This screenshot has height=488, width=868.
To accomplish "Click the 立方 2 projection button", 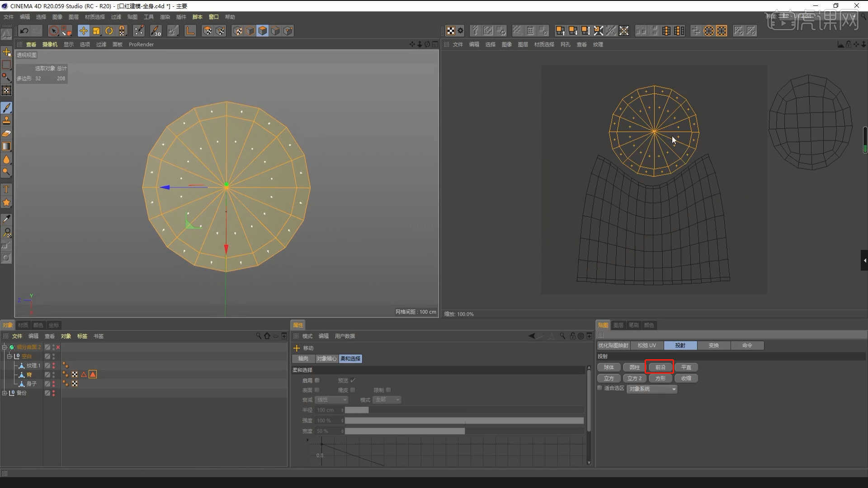I will 634,378.
